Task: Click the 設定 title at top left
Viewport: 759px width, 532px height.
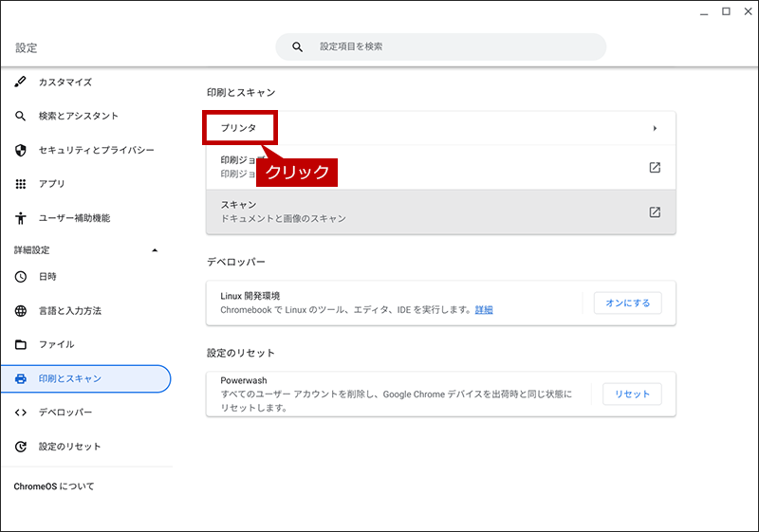Action: [x=27, y=47]
